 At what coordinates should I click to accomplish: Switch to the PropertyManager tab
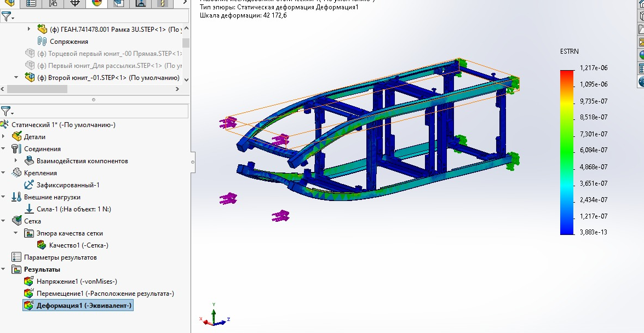[x=31, y=3]
